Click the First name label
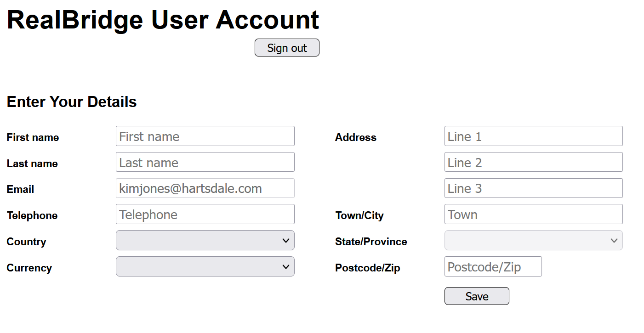Screen dimensions: 644x333 tap(33, 137)
